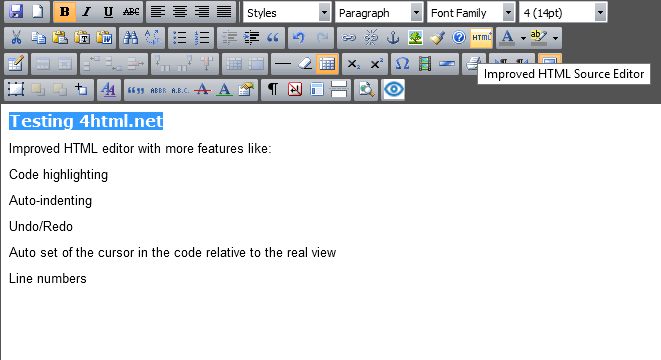Mark text as abbreviation (ABBR)
The width and height of the screenshot is (661, 360).
[158, 90]
